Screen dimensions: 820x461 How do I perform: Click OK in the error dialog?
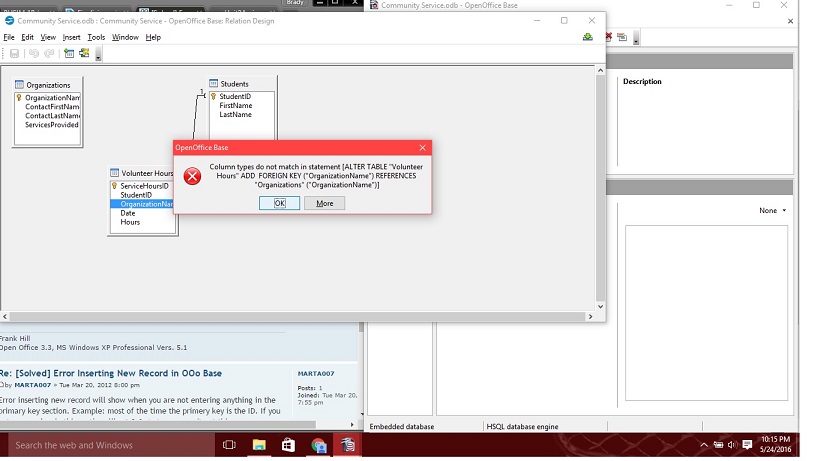[x=279, y=203]
